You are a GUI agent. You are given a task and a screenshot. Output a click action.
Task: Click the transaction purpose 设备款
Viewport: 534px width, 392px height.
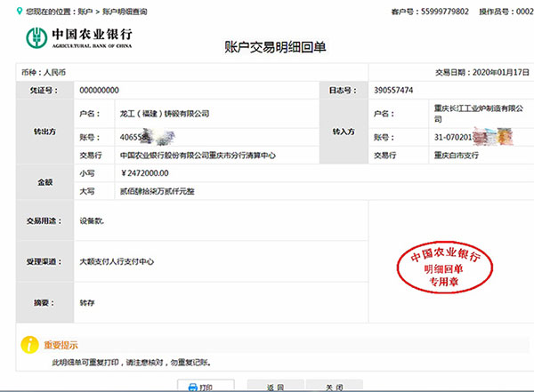(x=93, y=219)
